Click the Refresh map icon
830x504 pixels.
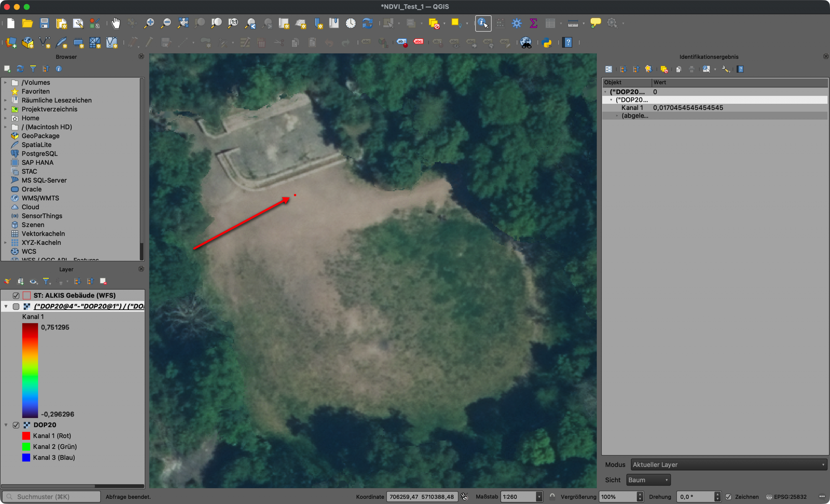click(x=367, y=23)
